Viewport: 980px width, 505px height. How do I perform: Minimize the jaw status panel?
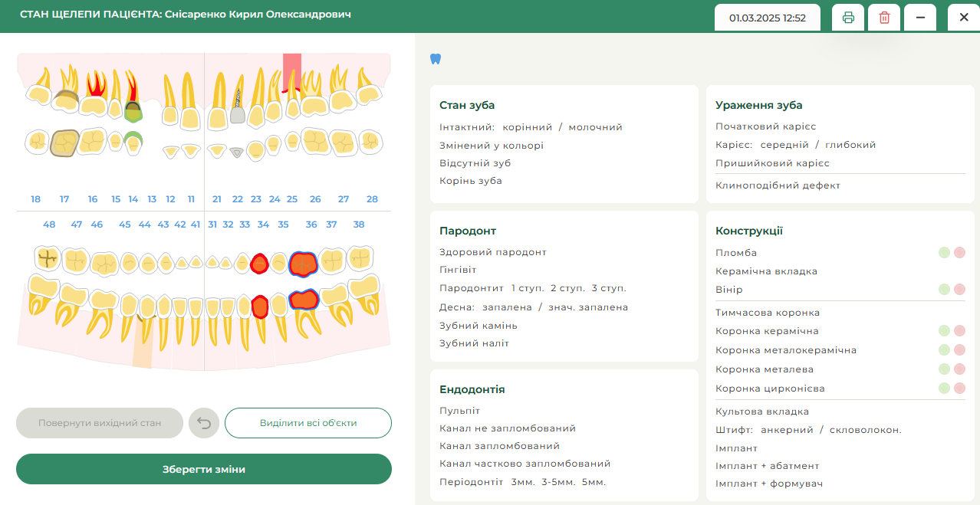point(920,18)
